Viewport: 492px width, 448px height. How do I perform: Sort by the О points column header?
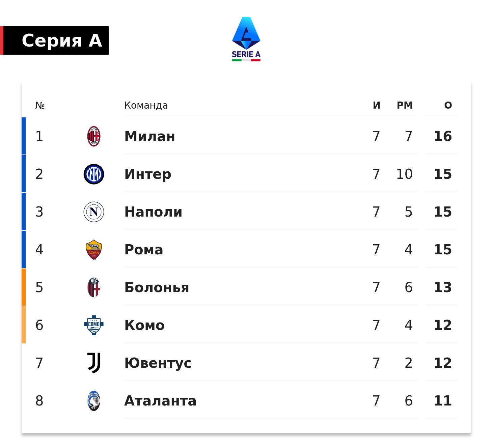click(x=448, y=105)
